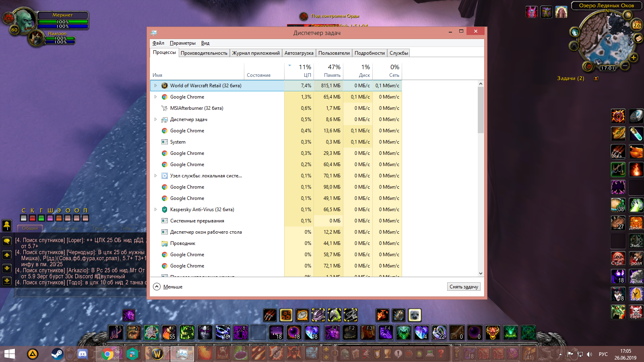Expand the World of Warcraft Retail process
644x362 pixels.
tap(155, 86)
